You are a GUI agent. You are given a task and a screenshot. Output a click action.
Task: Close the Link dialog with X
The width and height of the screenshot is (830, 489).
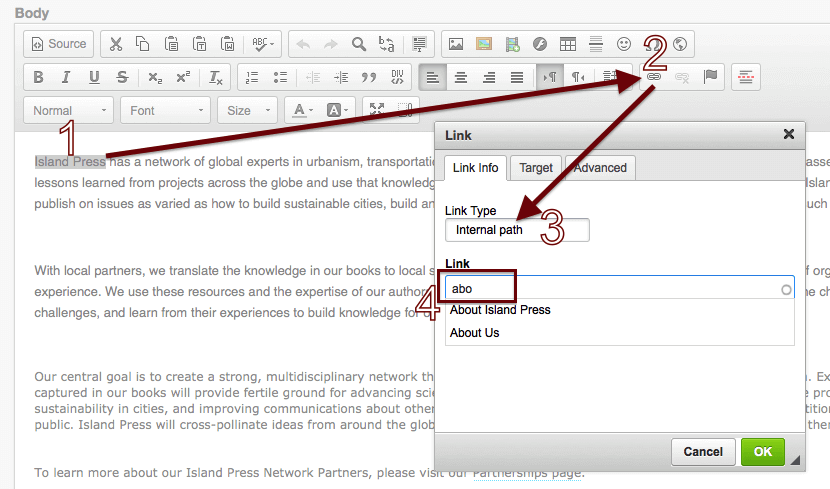789,134
